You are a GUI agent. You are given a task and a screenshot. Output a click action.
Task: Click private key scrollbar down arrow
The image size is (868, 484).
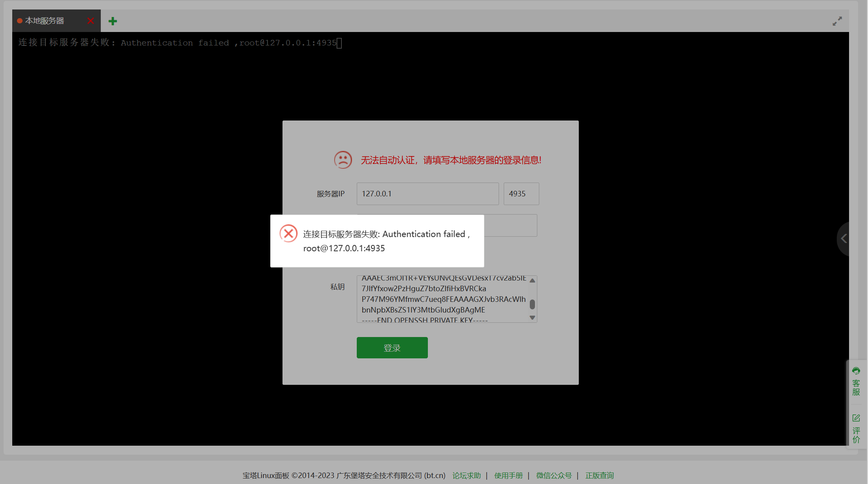coord(532,318)
